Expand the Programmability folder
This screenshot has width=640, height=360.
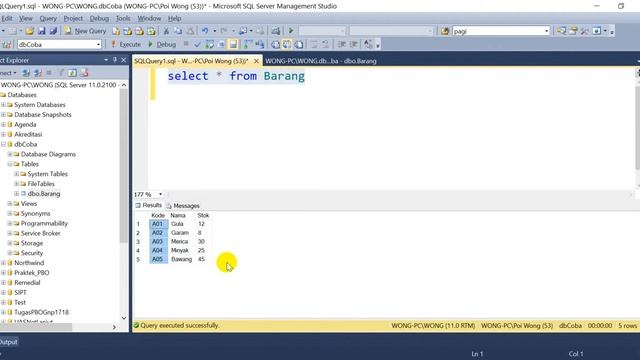click(x=10, y=223)
